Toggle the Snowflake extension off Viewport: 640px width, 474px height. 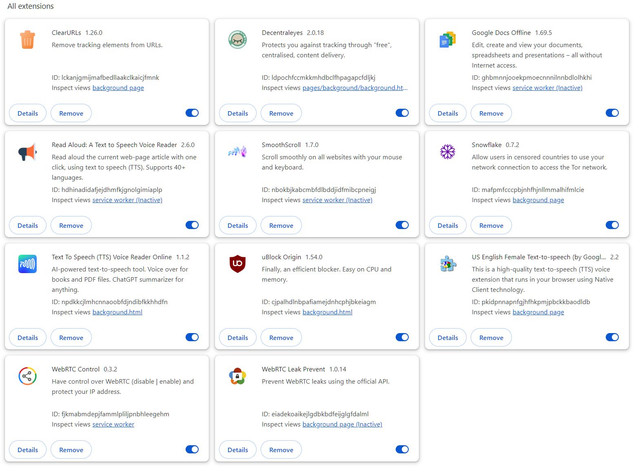pos(612,225)
